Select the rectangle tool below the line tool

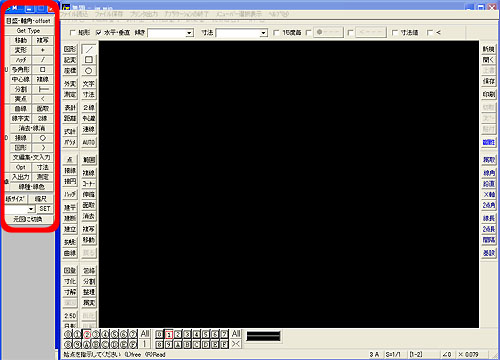88,60
